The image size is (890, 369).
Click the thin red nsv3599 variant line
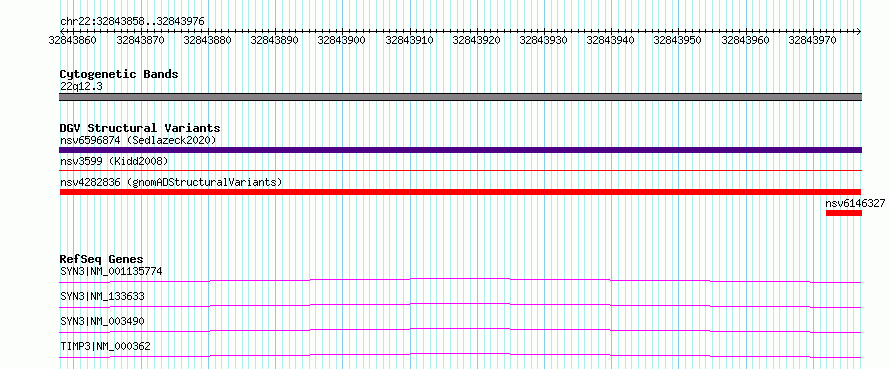pyautogui.click(x=460, y=170)
